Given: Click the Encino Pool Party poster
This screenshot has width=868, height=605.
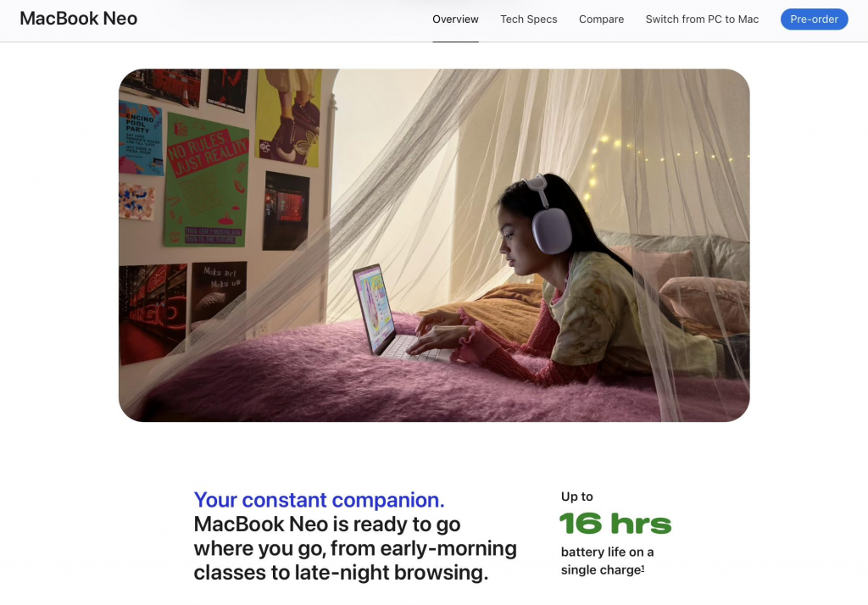Looking at the screenshot, I should (141, 138).
